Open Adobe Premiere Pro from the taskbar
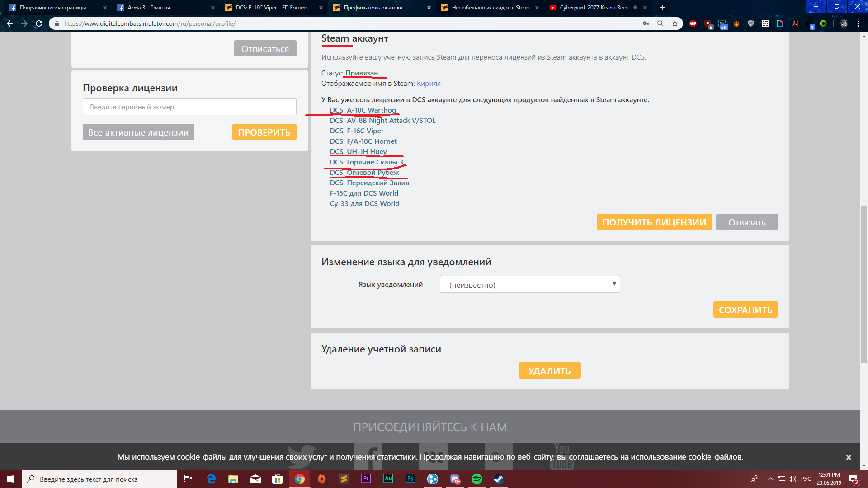868x488 pixels. tap(366, 479)
